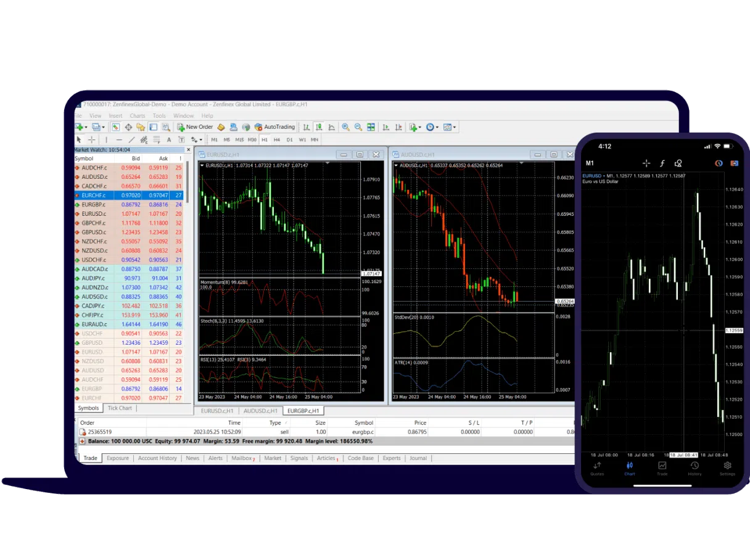Screen dimensions: 750x560
Task: Open indicators (f icon) on mobile chart
Action: (662, 163)
